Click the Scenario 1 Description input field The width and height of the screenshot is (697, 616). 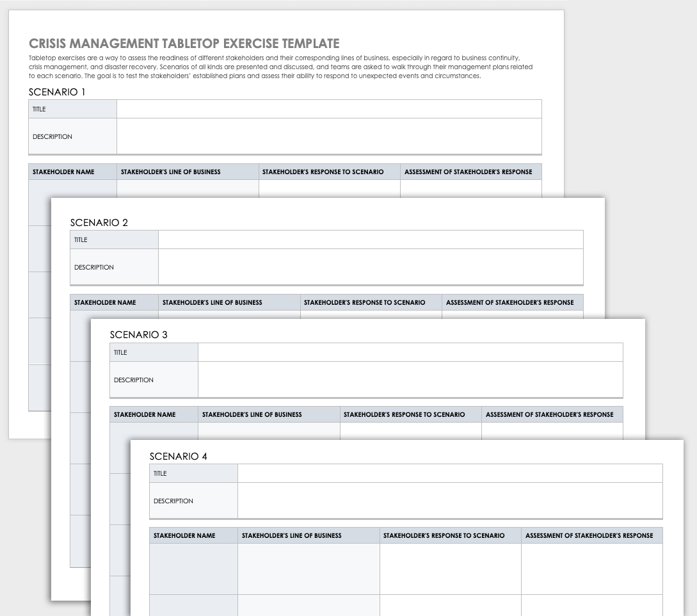coord(329,136)
